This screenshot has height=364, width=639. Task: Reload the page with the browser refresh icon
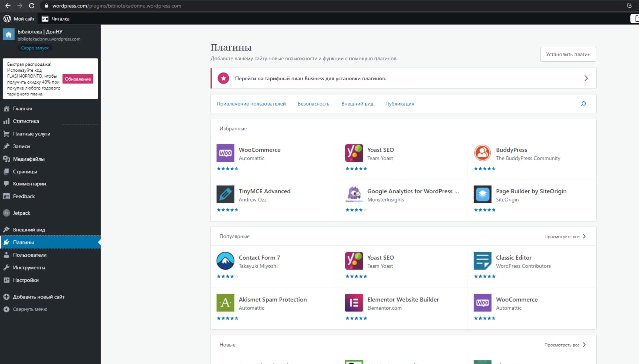[32, 6]
